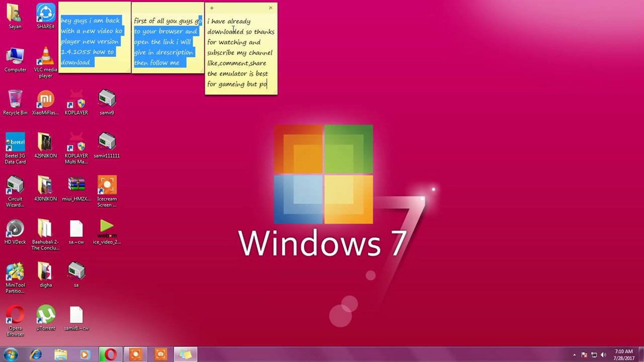Click the Show desktop strip
Screen dimensions: 644x362
[640, 354]
